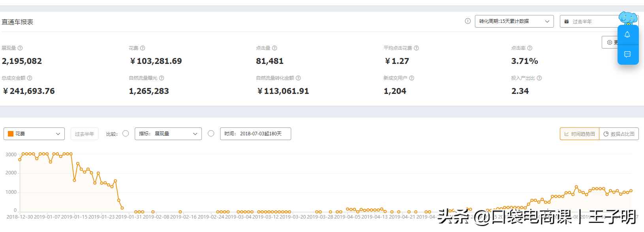Image resolution: width=644 pixels, height=232 pixels.
Task: Open the 转化周期 15天累计数据 dropdown
Action: pyautogui.click(x=514, y=21)
